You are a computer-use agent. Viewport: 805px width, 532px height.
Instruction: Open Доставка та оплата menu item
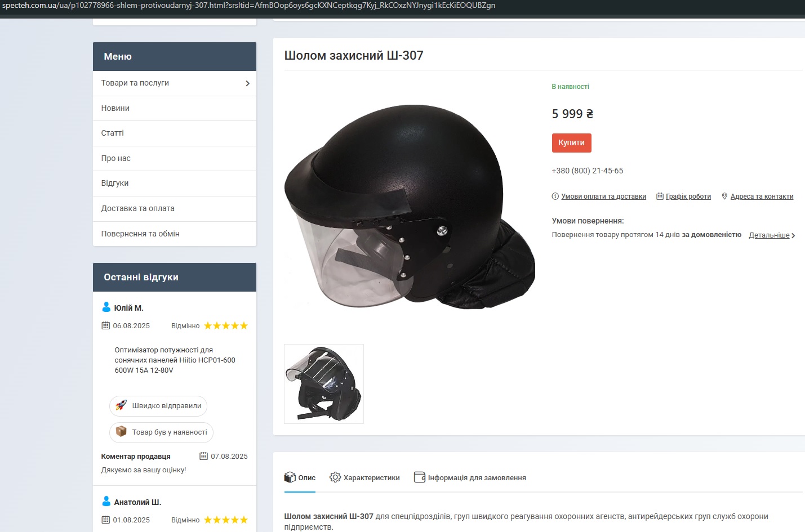[x=175, y=209]
